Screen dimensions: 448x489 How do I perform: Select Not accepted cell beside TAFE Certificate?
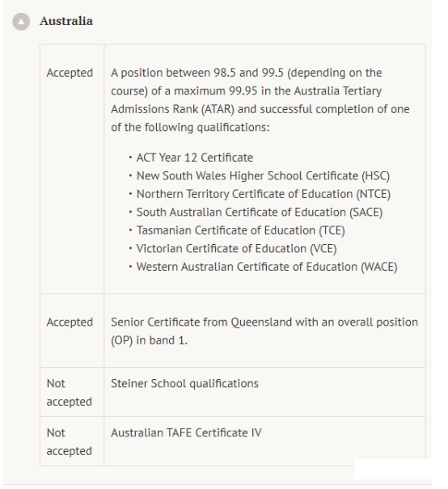pos(70,441)
